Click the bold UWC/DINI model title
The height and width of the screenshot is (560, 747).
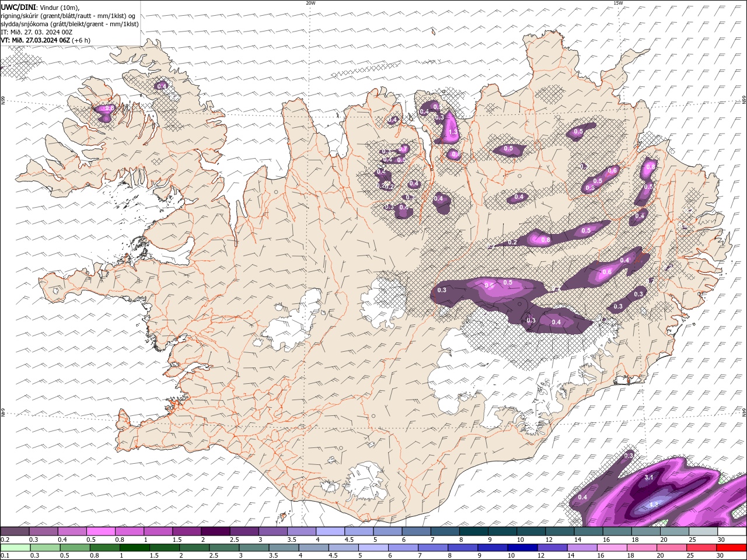coord(18,7)
